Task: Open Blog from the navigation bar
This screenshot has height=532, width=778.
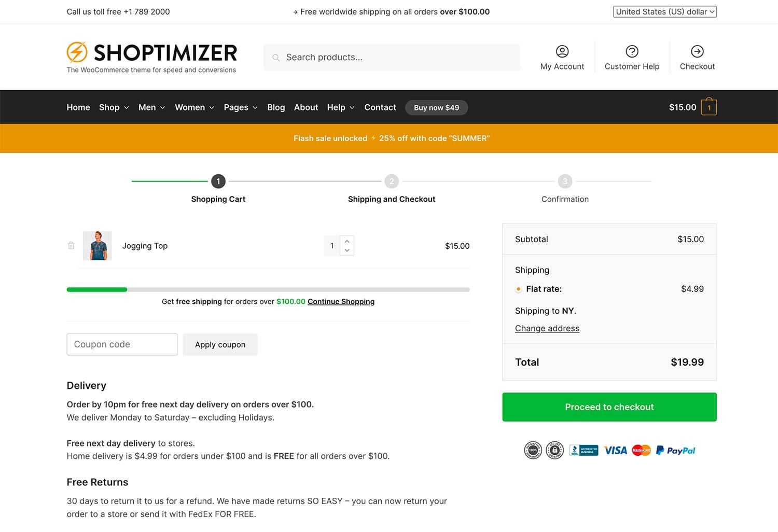Action: (276, 107)
